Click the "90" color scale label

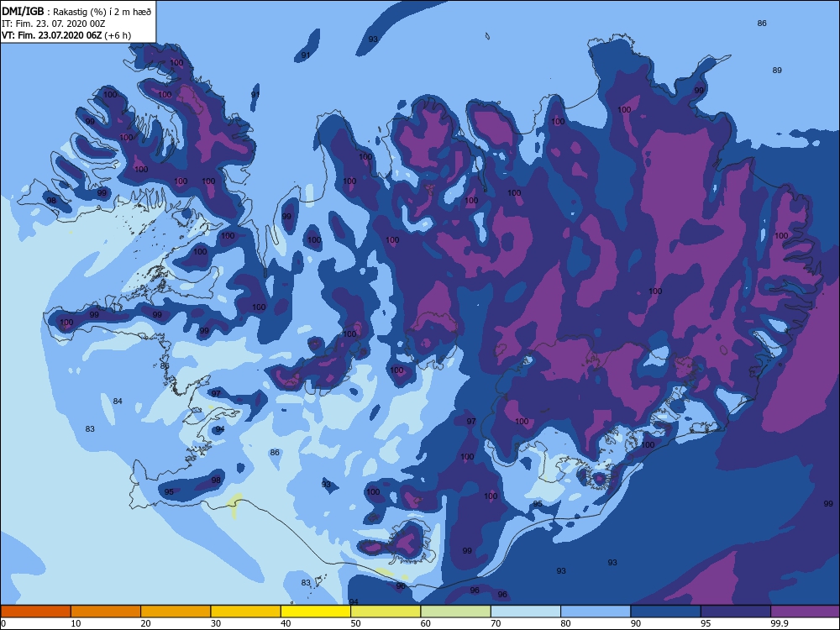coord(636,623)
